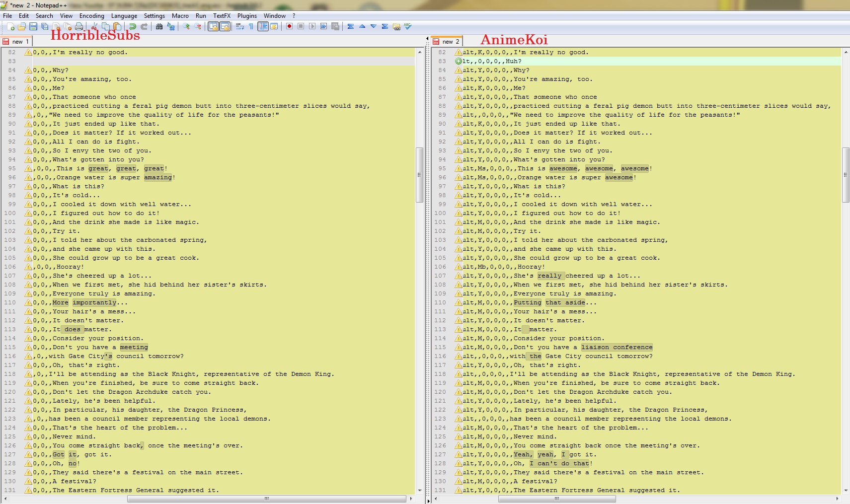Image resolution: width=850 pixels, height=504 pixels.
Task: Save the current file via toolbar
Action: point(33,26)
